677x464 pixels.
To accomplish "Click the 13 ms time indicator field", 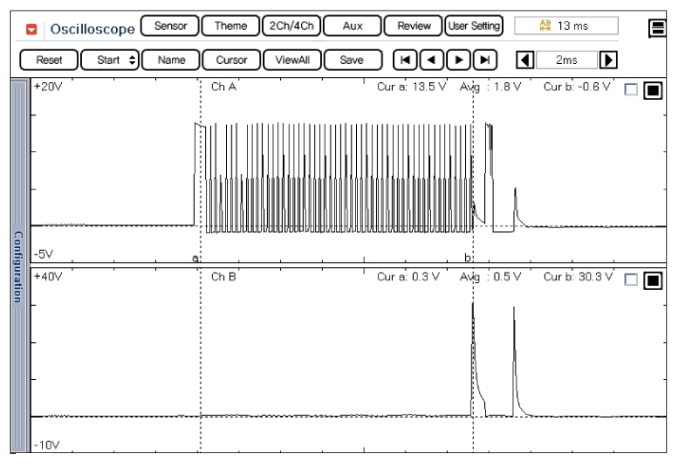I will click(566, 24).
